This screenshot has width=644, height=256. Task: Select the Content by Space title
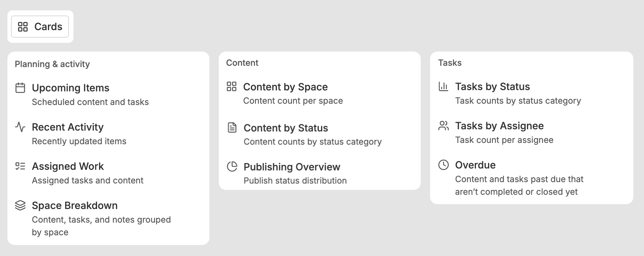point(285,87)
